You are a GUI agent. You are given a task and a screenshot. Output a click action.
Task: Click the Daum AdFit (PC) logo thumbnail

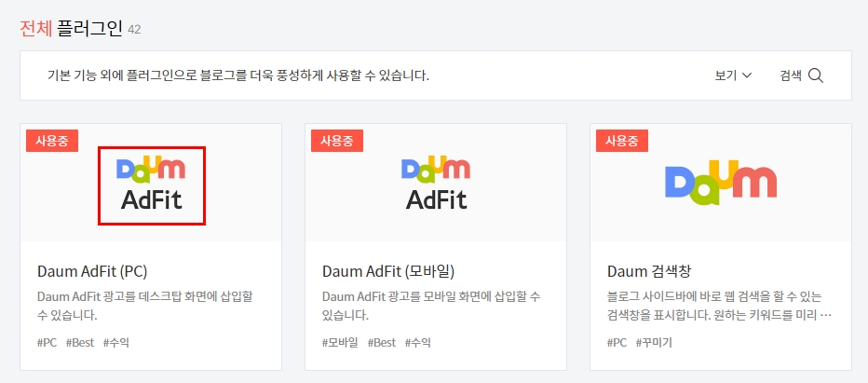[x=151, y=184]
